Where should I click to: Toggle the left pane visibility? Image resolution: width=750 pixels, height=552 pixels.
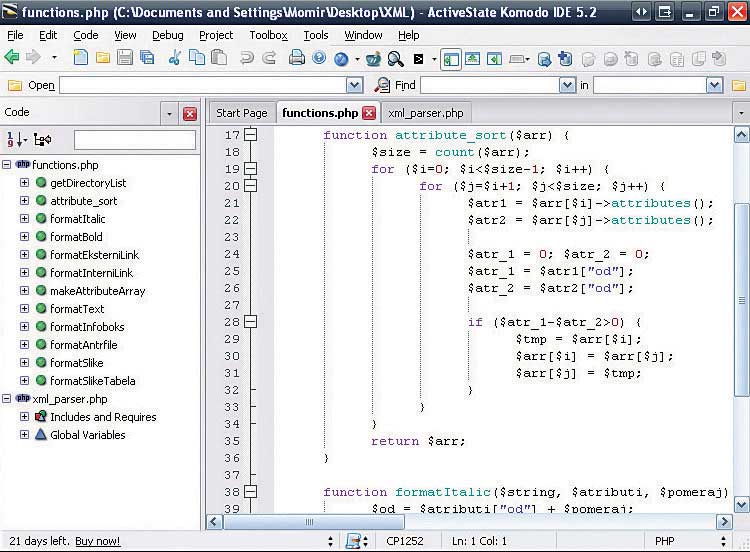click(451, 59)
